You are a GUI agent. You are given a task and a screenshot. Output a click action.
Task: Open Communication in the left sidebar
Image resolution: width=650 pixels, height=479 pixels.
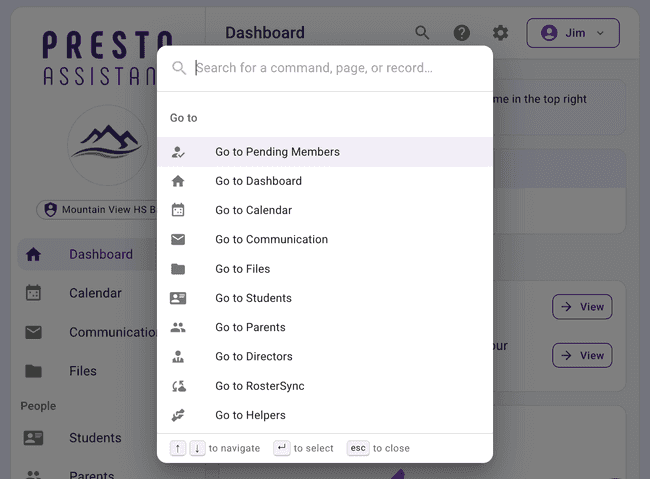pyautogui.click(x=87, y=332)
